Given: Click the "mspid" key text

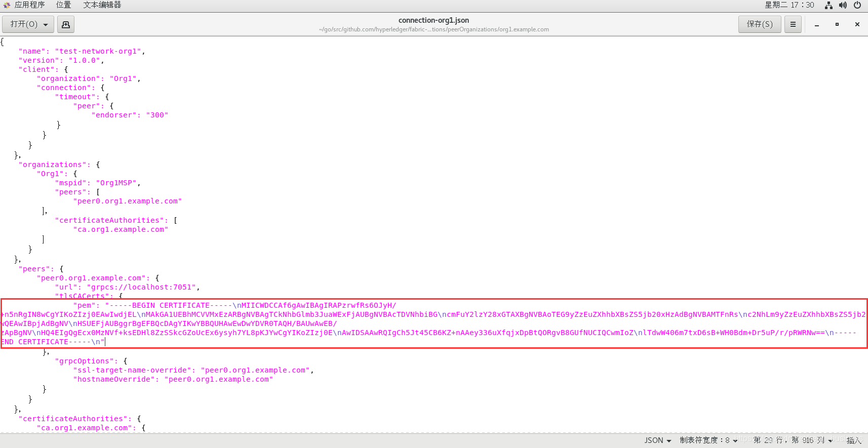Looking at the screenshot, I should pyautogui.click(x=70, y=183).
